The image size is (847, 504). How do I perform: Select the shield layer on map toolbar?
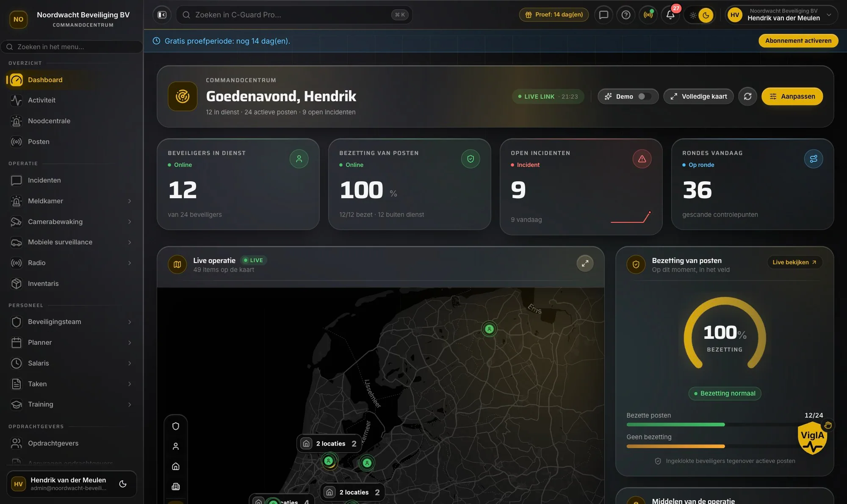pyautogui.click(x=176, y=426)
